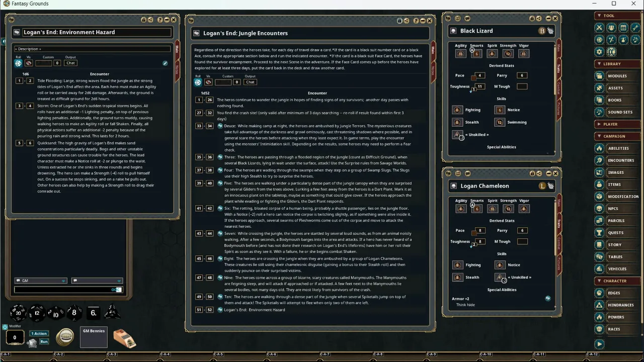Image resolution: width=644 pixels, height=362 pixels.
Task: Open the NPCs campaign list
Action: [618, 209]
